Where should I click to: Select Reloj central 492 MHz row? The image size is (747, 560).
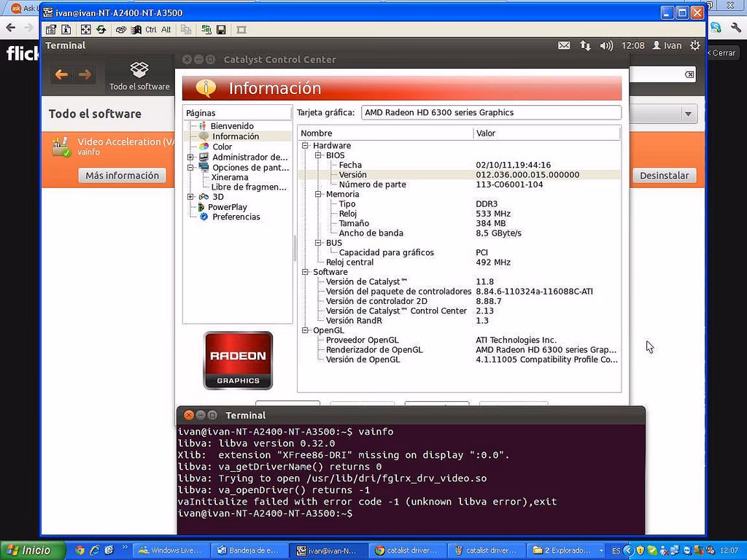click(460, 262)
